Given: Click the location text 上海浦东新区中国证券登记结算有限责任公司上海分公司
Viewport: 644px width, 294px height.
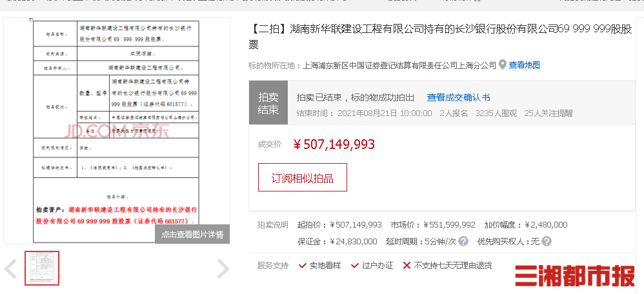Looking at the screenshot, I should 399,65.
